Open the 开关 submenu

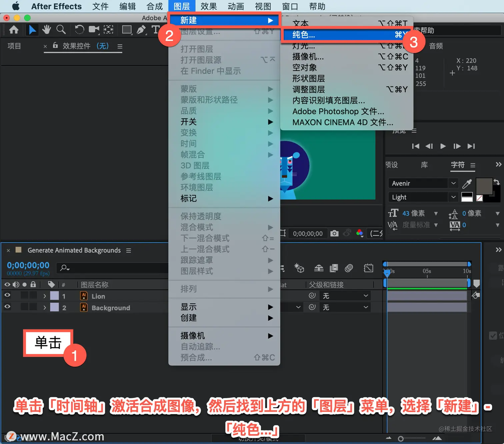pos(224,122)
